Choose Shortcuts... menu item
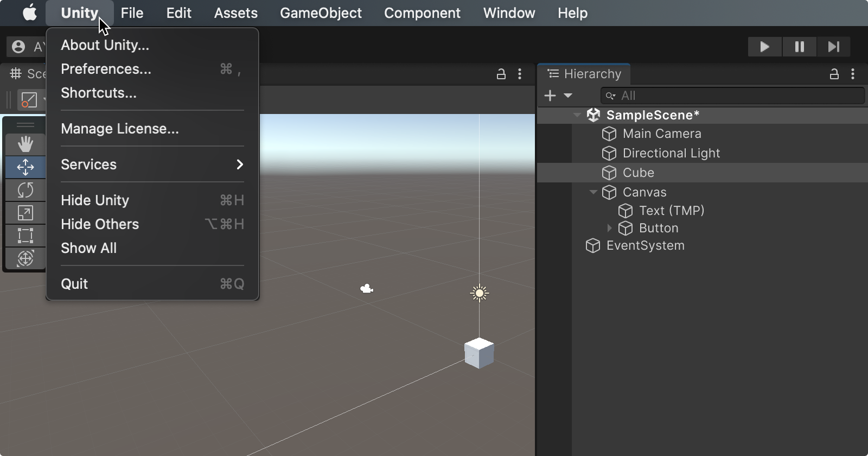 tap(152, 93)
